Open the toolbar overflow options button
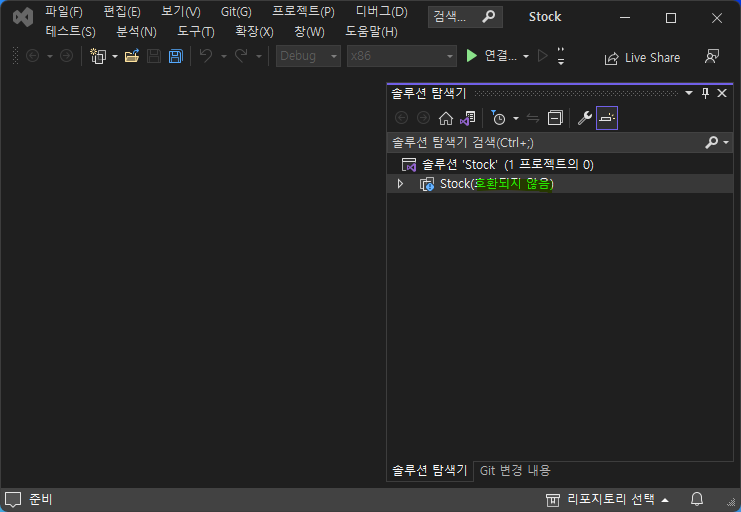 click(561, 56)
